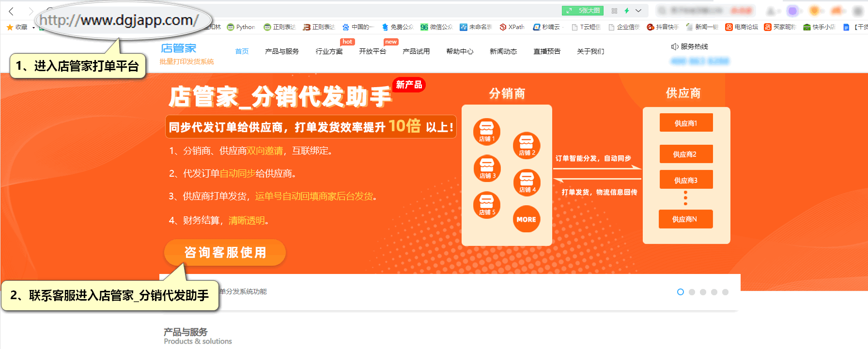This screenshot has height=349, width=868.
Task: Click the 店铺 5 store icon
Action: point(486,205)
